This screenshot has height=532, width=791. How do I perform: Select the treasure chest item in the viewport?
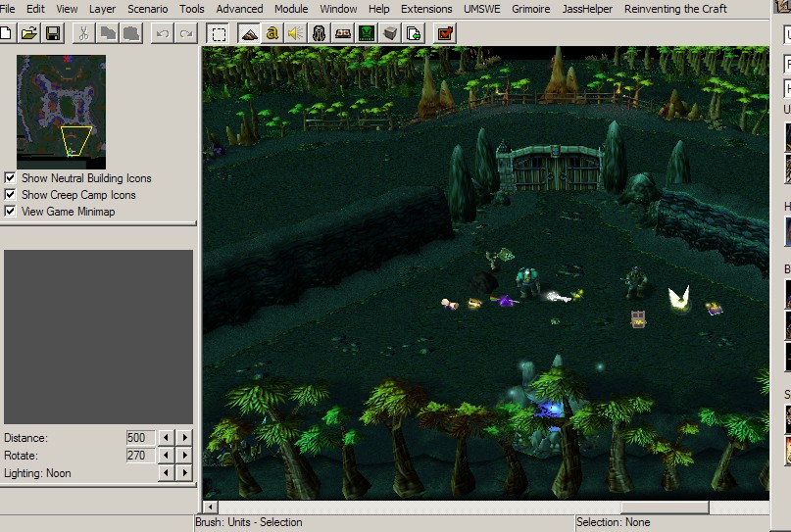click(x=638, y=318)
